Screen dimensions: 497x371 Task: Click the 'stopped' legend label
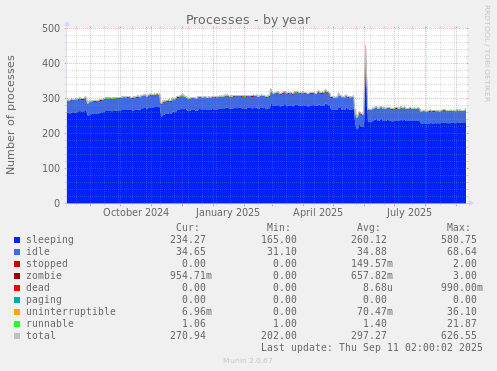(x=47, y=264)
